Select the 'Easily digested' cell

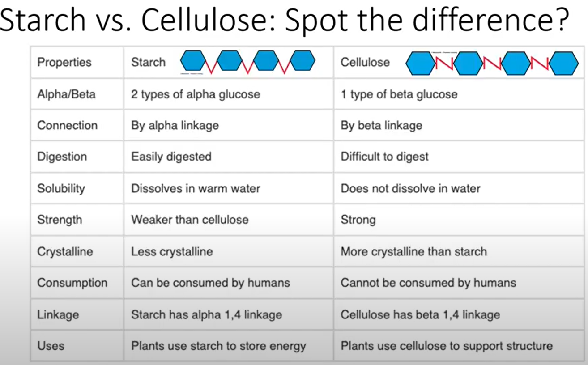229,157
